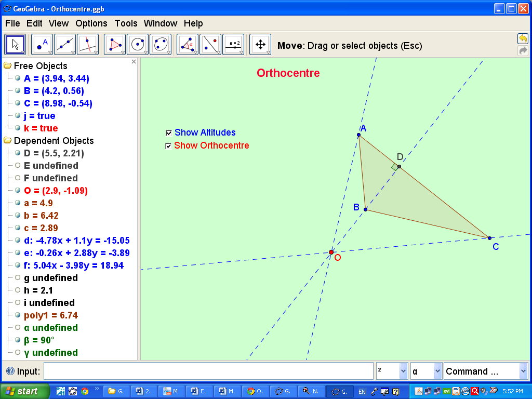
Task: Uncheck the Show Altitudes checkbox
Action: [168, 132]
